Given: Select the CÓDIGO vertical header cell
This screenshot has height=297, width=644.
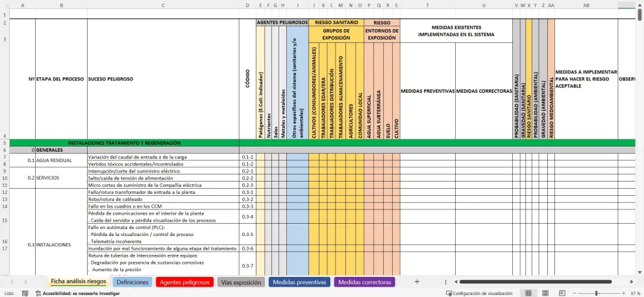Looking at the screenshot, I should 247,78.
